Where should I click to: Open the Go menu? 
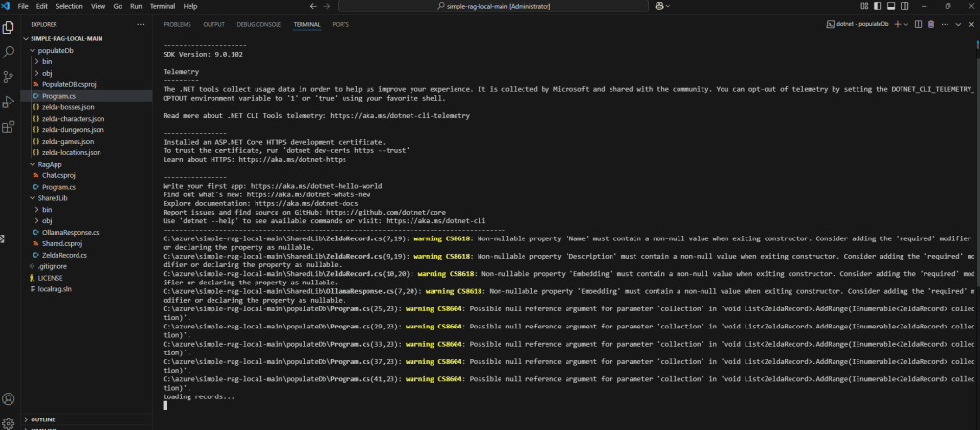(x=118, y=6)
